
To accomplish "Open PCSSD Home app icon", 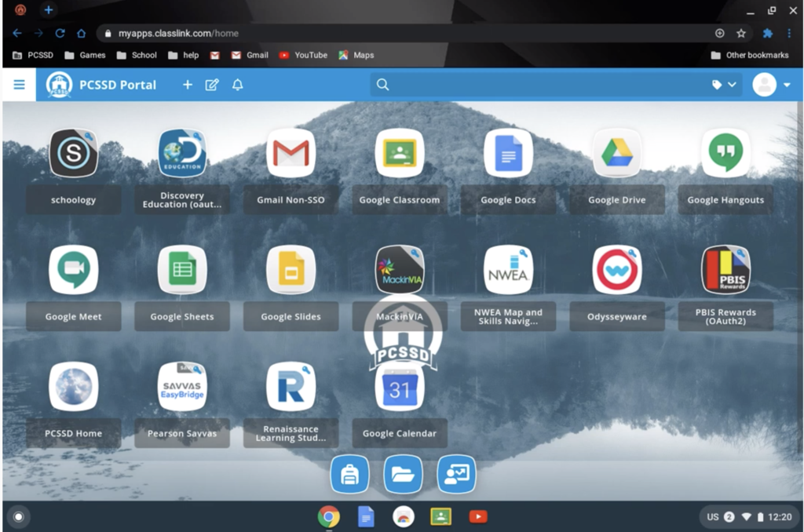I will click(x=73, y=386).
